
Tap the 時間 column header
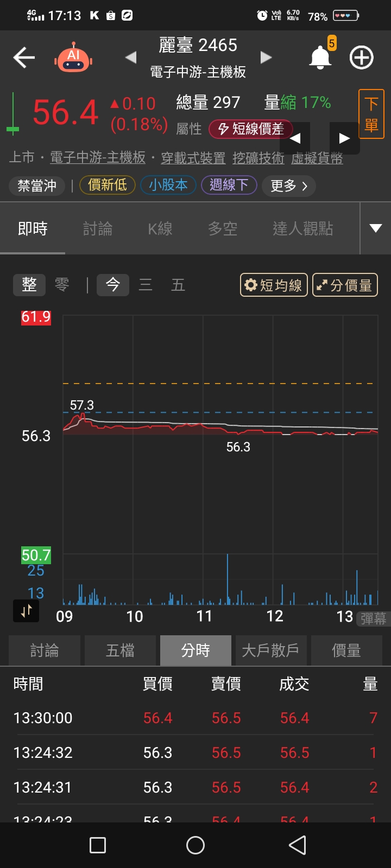[x=28, y=684]
